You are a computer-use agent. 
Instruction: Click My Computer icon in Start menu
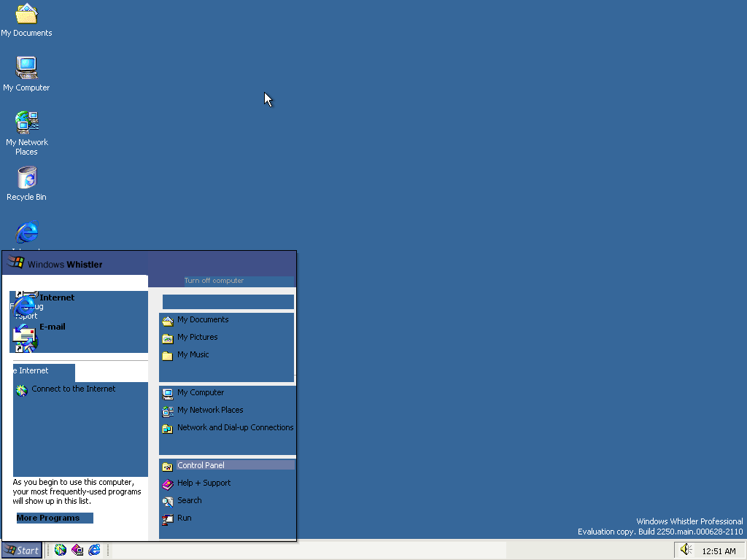[x=168, y=394]
